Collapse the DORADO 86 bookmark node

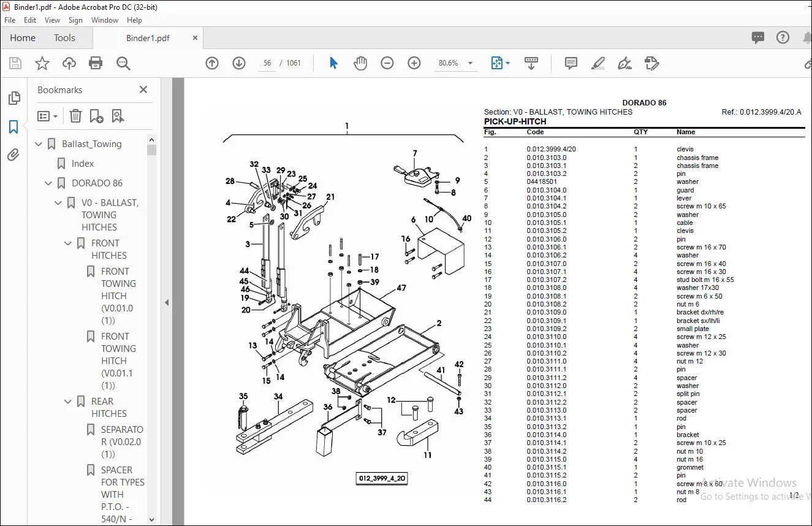49,183
